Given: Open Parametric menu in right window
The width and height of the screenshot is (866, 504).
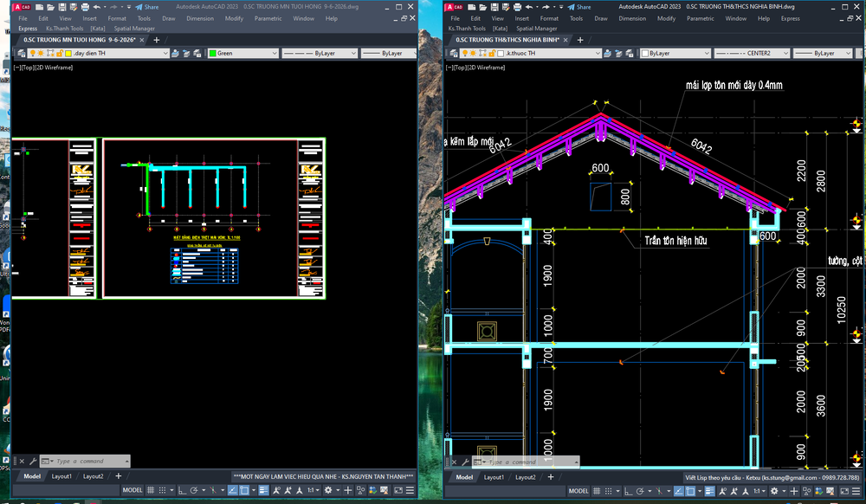Looking at the screenshot, I should tap(701, 19).
